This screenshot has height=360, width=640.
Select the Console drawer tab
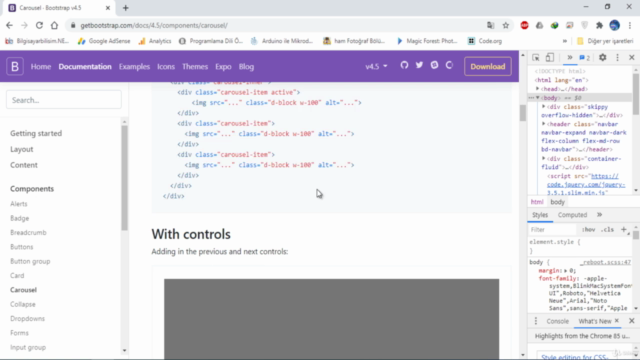[557, 321]
